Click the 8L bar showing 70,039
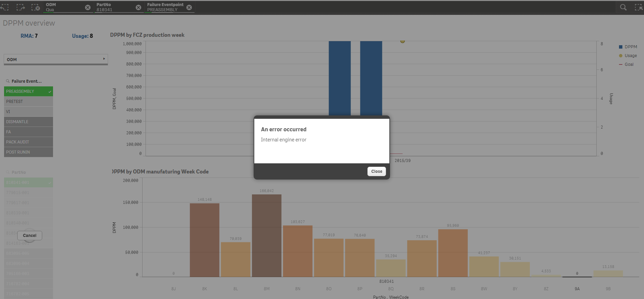Screen dimensions: 644x299 coord(236,260)
